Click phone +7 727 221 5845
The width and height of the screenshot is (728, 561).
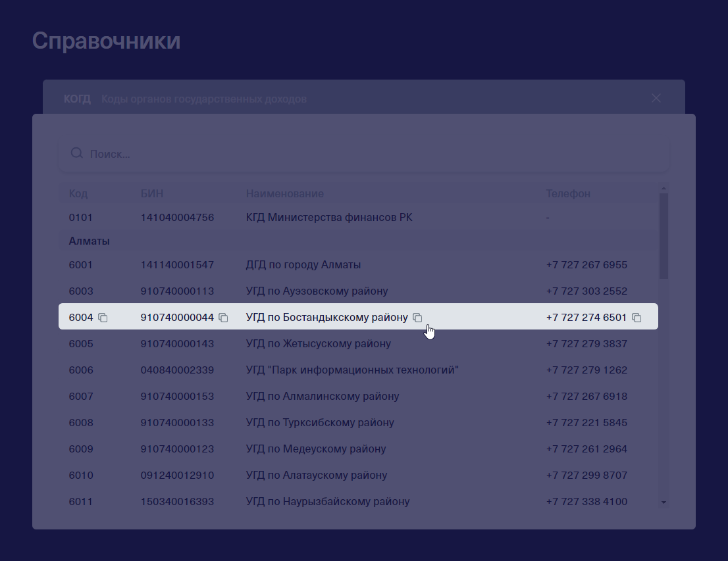pos(586,423)
